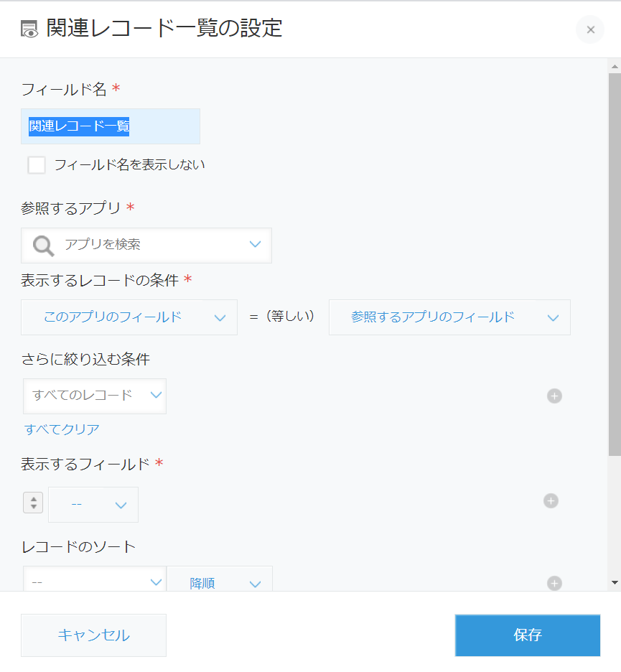The image size is (621, 672).
Task: Open the sort field '--' dropdown
Action: [x=95, y=579]
